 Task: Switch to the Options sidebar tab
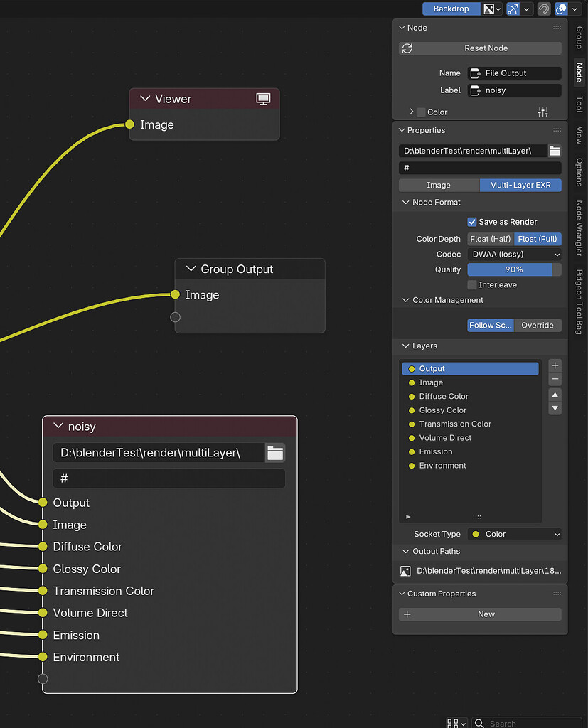(x=579, y=172)
